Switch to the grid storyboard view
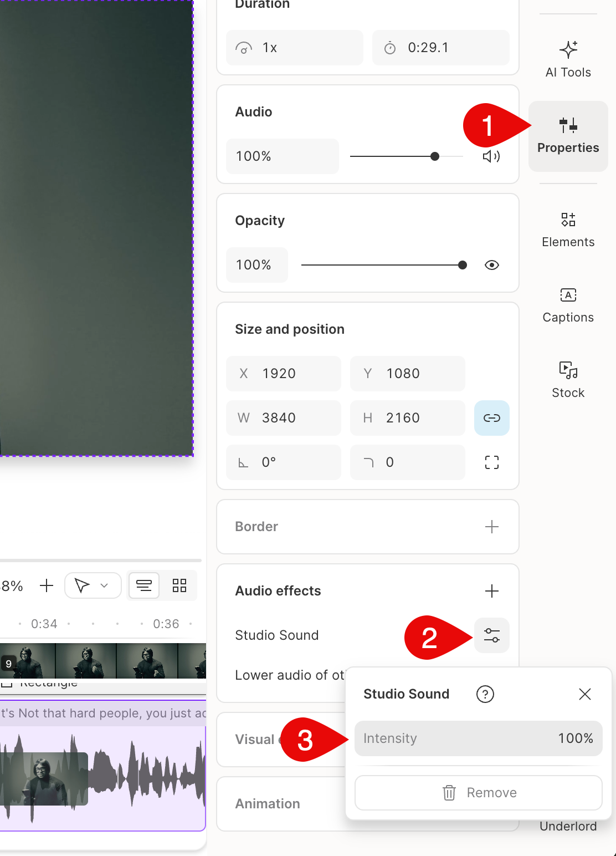 (179, 585)
